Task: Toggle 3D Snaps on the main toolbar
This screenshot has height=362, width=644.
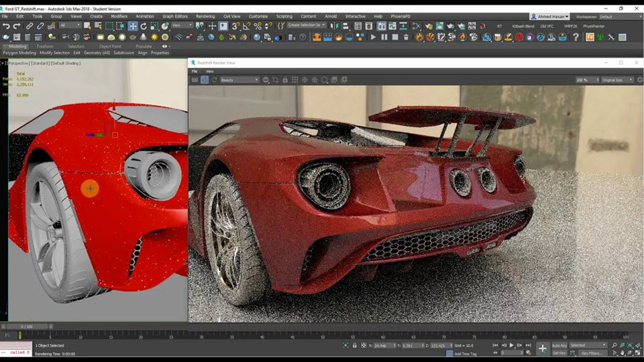Action: click(x=235, y=26)
